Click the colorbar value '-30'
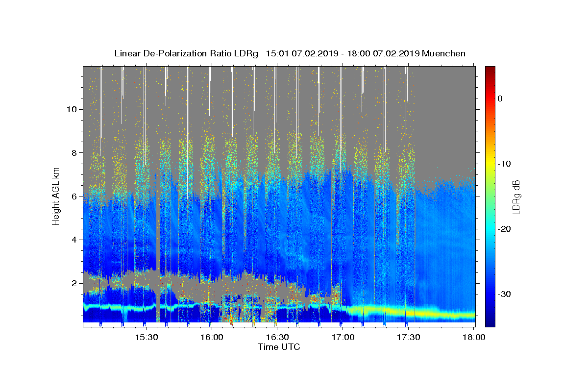Image resolution: width=588 pixels, height=392 pixels. (x=505, y=294)
